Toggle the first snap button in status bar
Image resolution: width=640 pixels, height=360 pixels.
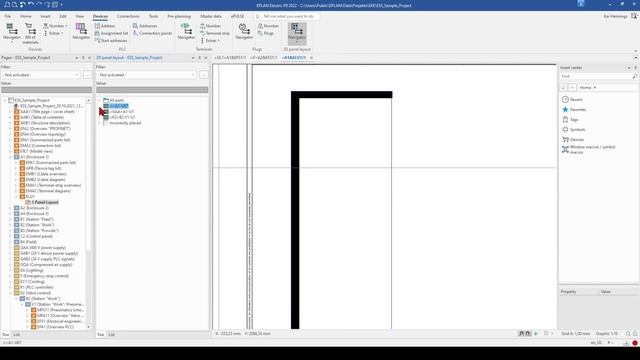521,333
